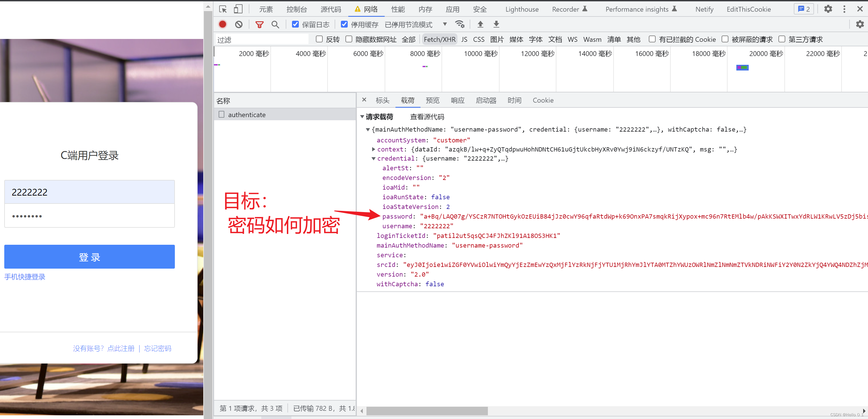Search within network requests

point(275,24)
